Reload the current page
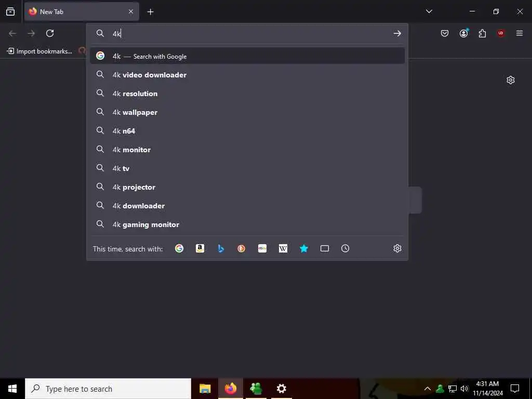This screenshot has height=399, width=532. point(50,33)
